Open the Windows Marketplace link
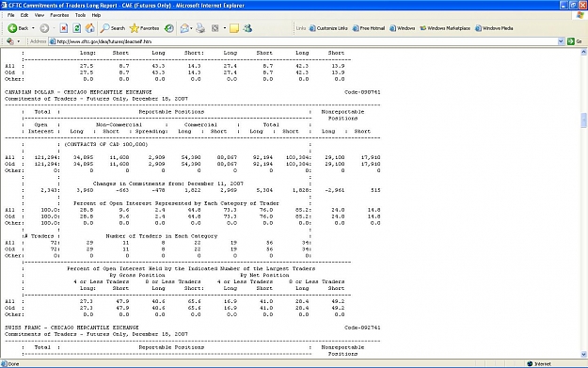 click(445, 28)
